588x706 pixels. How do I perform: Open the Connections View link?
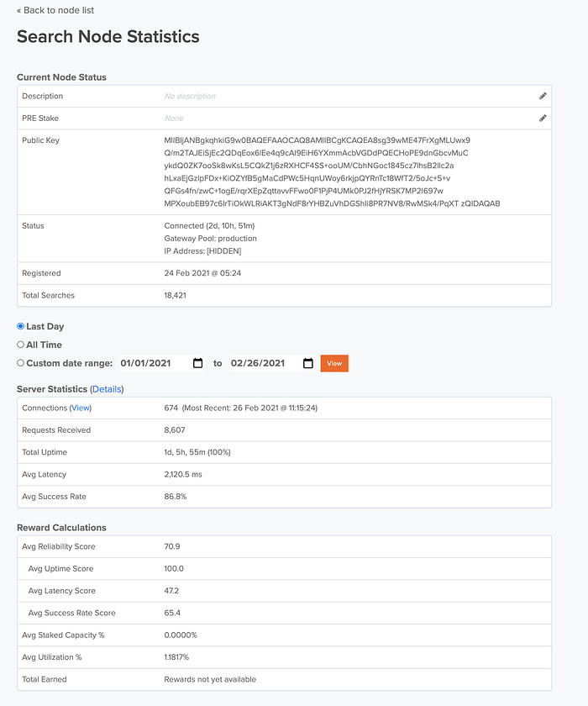click(81, 408)
